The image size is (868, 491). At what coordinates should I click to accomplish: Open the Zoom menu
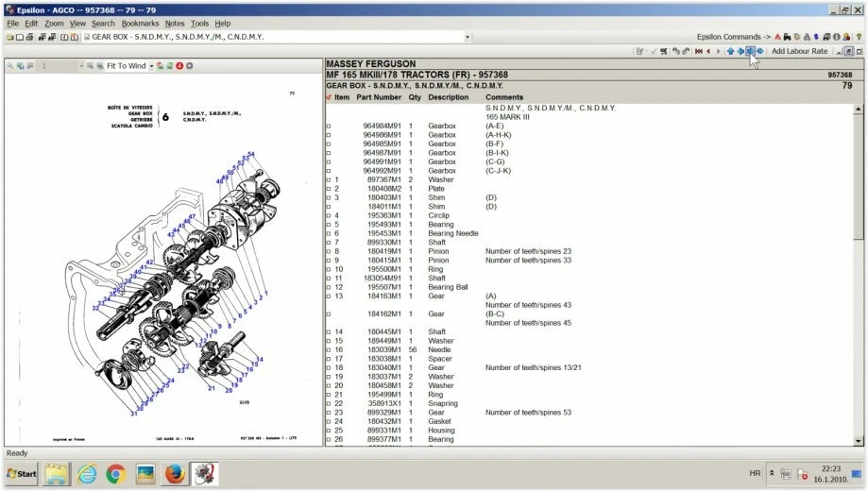54,24
